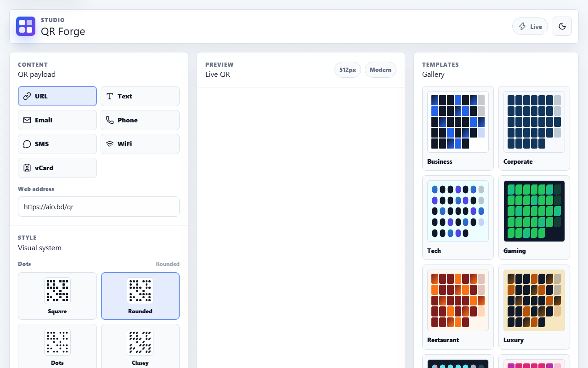Image resolution: width=588 pixels, height=368 pixels.
Task: Click the QR payload heading
Action: tap(37, 74)
